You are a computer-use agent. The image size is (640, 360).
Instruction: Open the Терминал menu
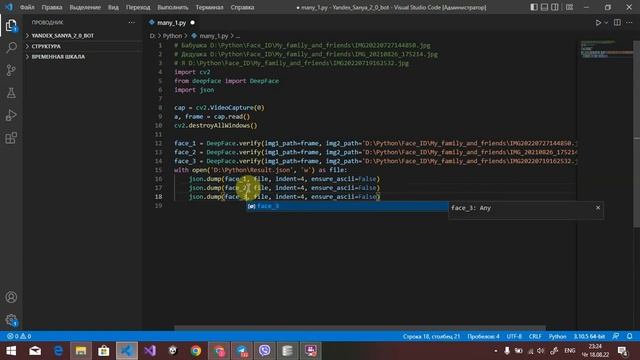pos(209,7)
